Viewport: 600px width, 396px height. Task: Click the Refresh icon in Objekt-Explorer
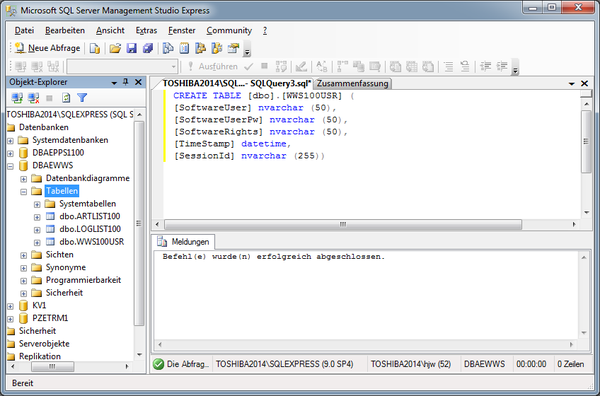[66, 98]
